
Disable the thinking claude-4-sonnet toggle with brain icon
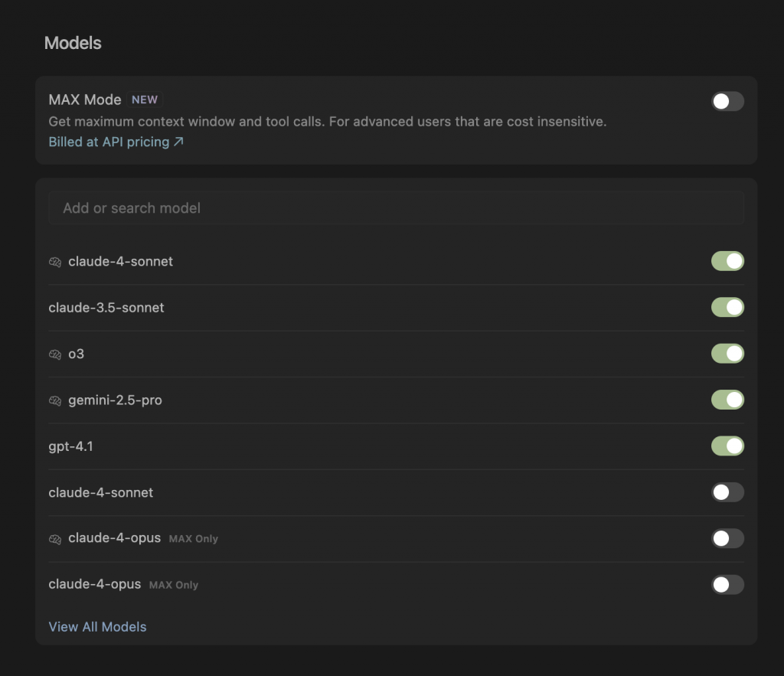(x=727, y=261)
